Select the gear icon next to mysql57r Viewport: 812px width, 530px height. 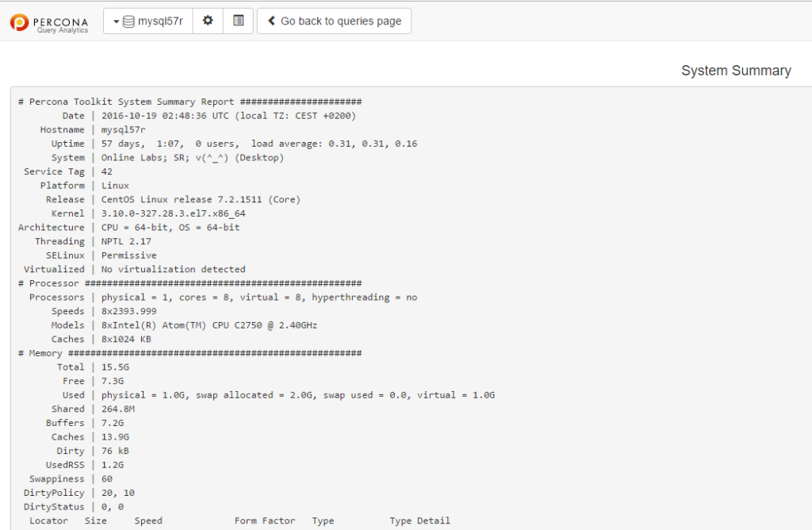(x=208, y=21)
